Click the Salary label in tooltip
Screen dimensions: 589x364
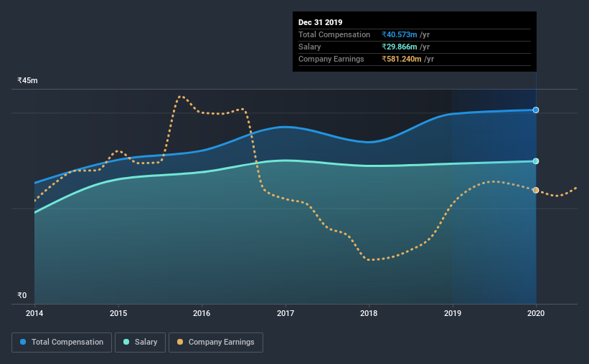[x=309, y=47]
